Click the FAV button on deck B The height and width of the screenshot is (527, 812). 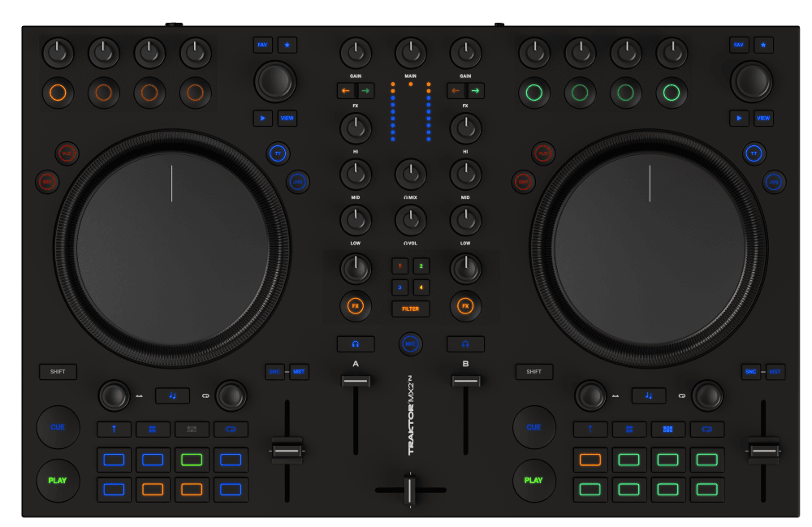(x=738, y=45)
